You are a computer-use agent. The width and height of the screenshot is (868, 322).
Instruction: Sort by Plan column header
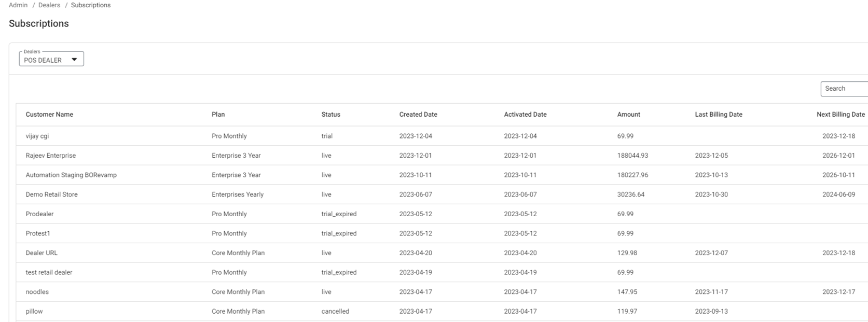tap(218, 115)
